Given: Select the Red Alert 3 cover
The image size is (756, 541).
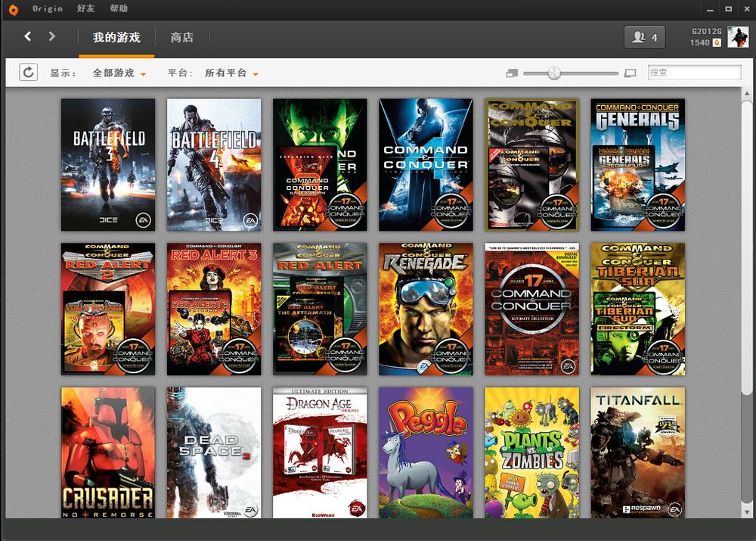Looking at the screenshot, I should coord(214,309).
